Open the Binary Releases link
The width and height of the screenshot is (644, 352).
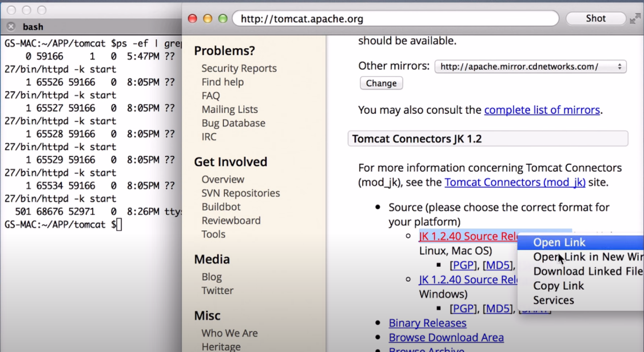(428, 323)
